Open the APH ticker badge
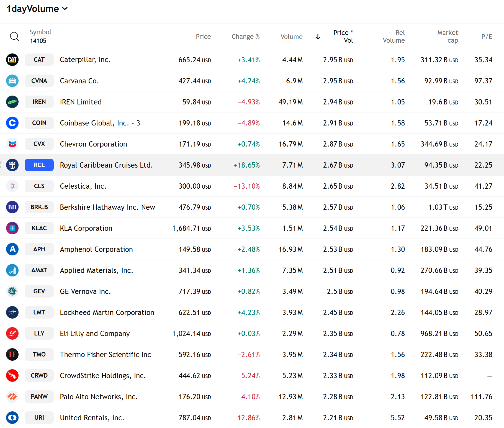This screenshot has width=504, height=428. coord(39,249)
